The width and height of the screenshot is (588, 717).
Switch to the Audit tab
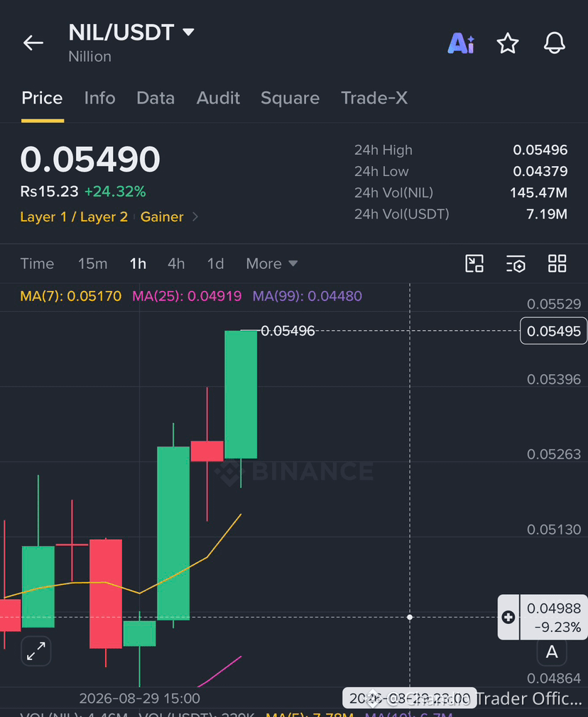point(218,98)
